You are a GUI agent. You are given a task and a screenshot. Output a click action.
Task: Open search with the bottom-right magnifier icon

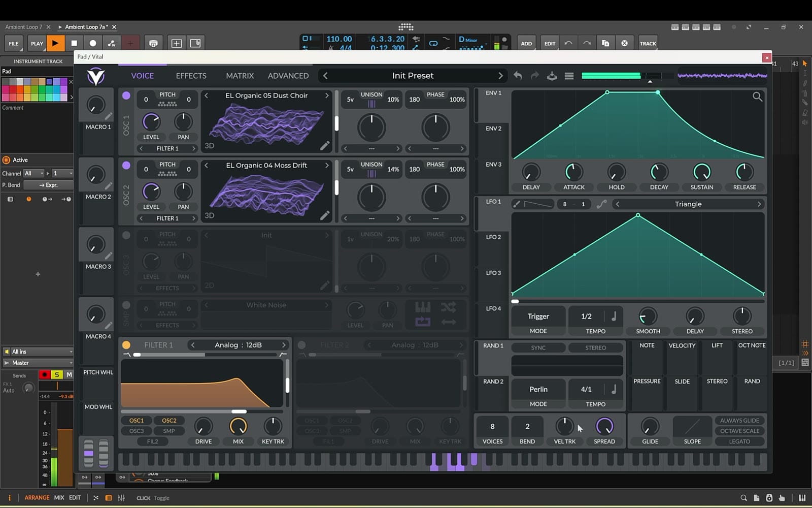(743, 498)
